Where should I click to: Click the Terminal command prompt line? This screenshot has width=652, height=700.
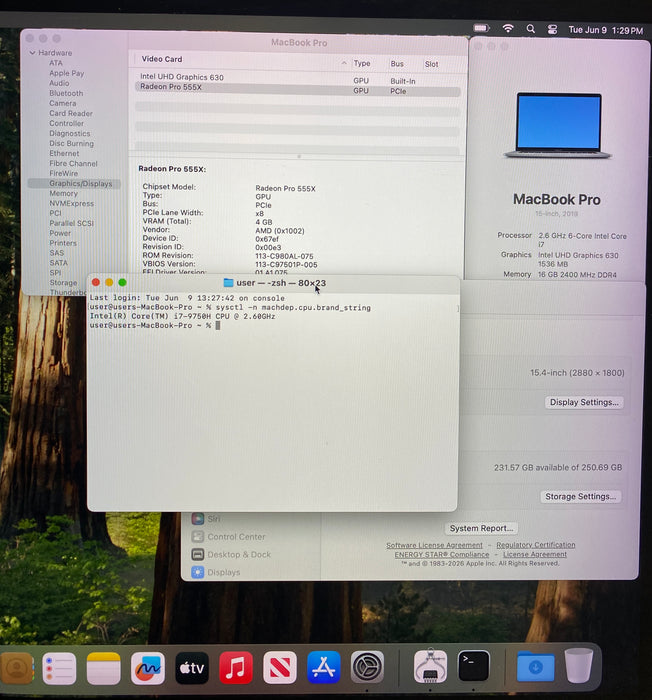click(155, 325)
